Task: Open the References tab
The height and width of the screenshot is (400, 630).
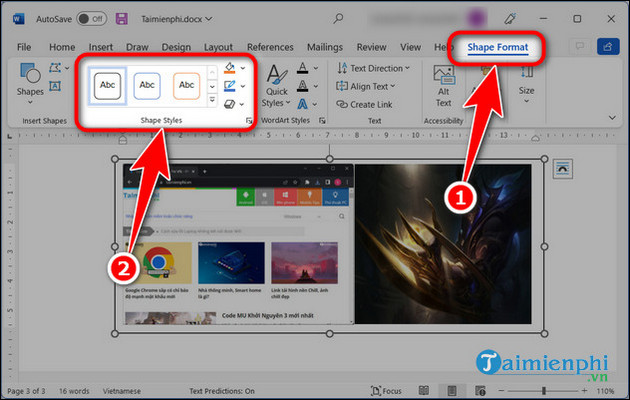Action: pyautogui.click(x=270, y=47)
